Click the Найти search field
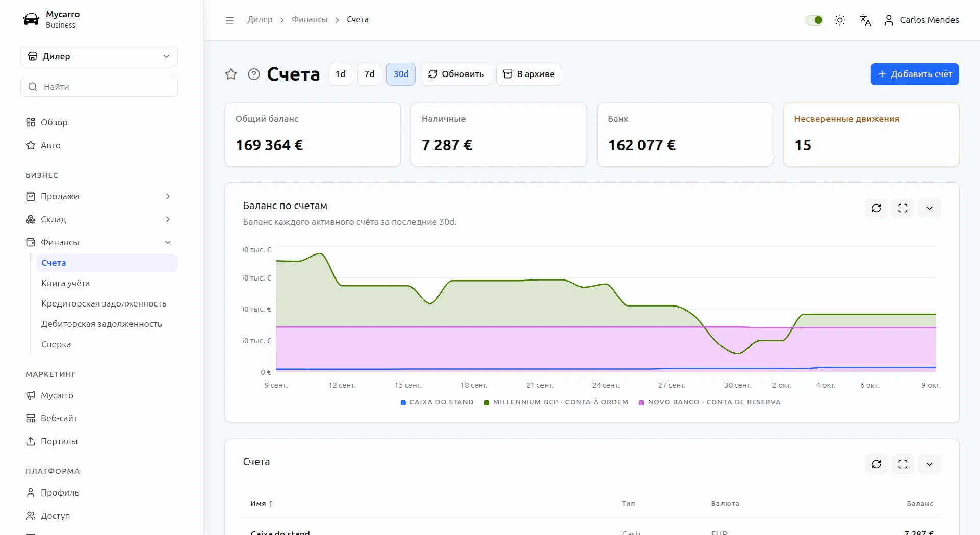980x535 pixels. pos(99,87)
